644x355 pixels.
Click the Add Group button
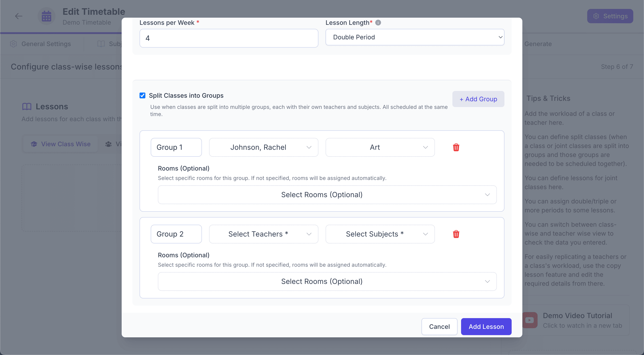click(x=478, y=99)
